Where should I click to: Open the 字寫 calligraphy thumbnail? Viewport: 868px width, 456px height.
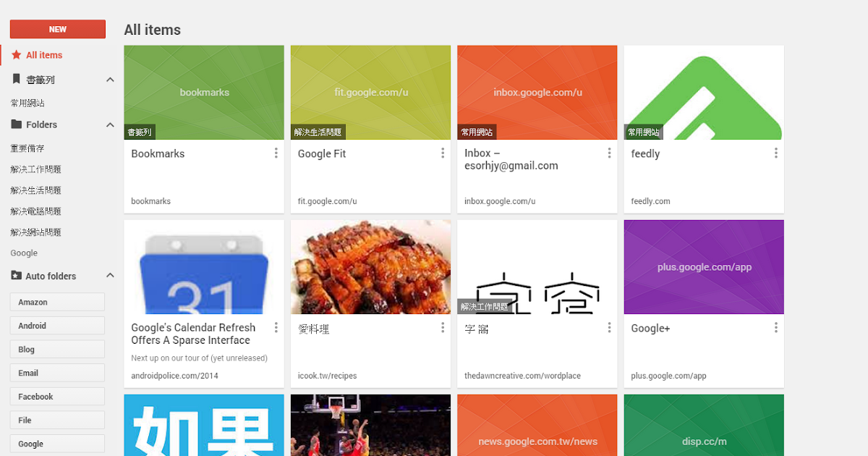(x=537, y=267)
